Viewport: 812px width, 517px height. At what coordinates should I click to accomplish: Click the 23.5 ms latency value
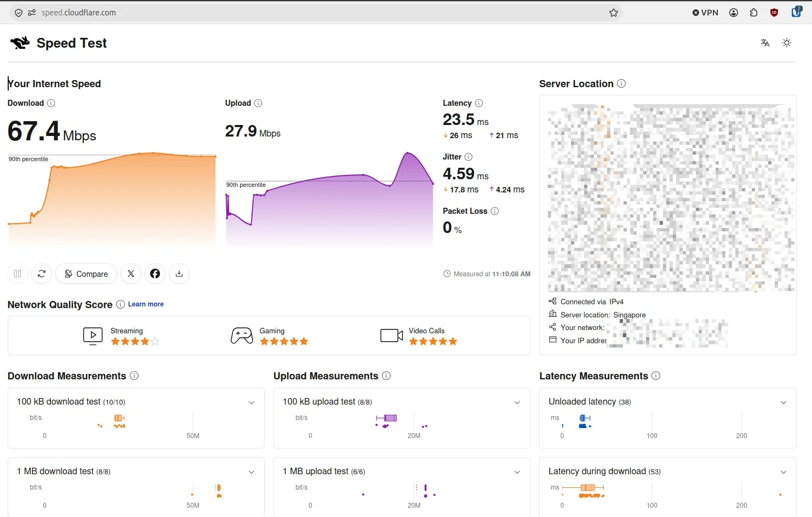pos(466,120)
